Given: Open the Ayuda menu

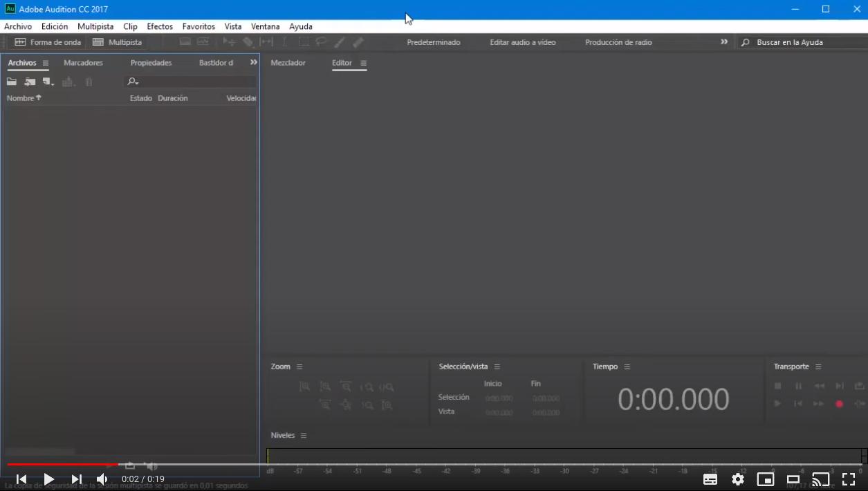Looking at the screenshot, I should [301, 26].
